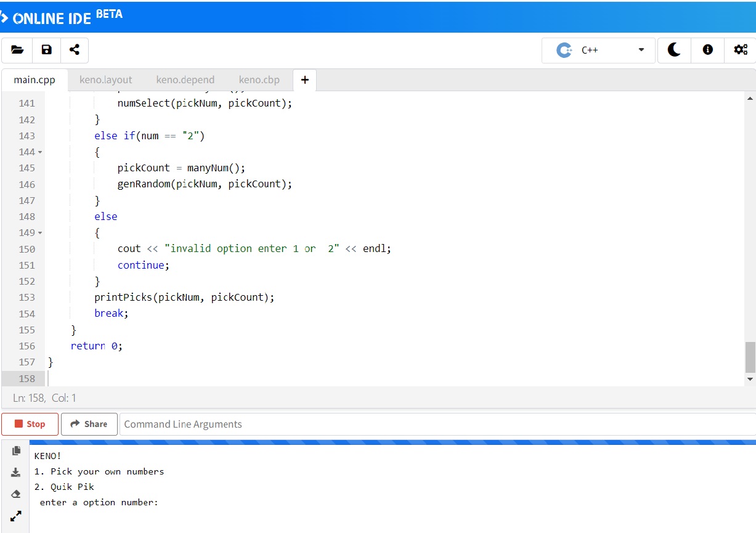Open the settings gears icon

point(740,50)
